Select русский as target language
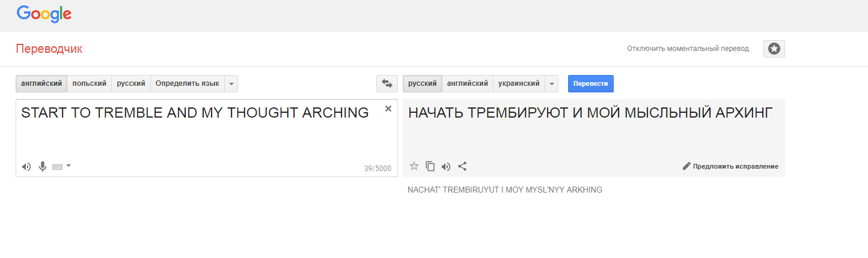This screenshot has height=258, width=868. click(x=423, y=83)
